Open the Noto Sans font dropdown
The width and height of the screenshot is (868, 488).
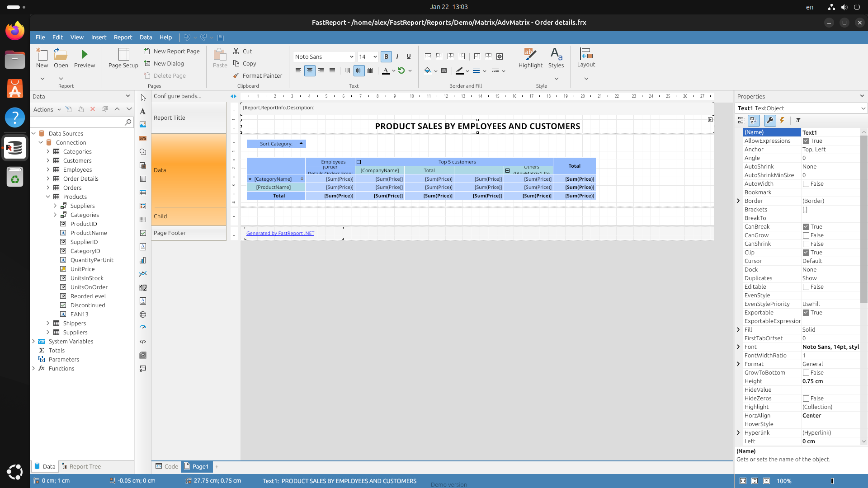click(x=351, y=56)
